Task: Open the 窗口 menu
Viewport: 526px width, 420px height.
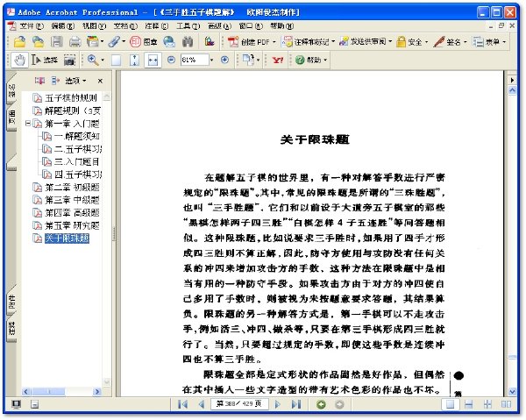Action: (x=251, y=25)
